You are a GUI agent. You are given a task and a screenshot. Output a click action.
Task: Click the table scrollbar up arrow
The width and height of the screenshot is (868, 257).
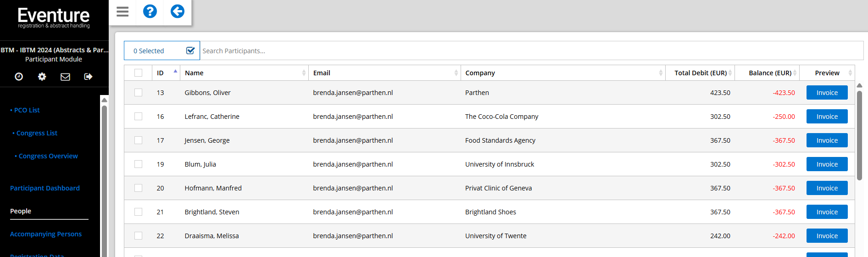[x=859, y=85]
